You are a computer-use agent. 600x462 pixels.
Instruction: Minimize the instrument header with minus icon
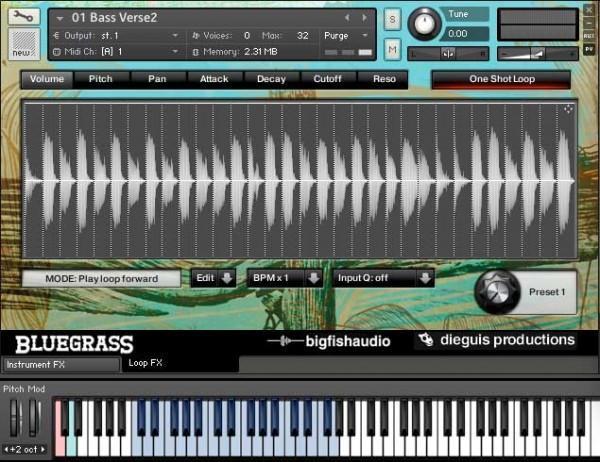click(589, 23)
